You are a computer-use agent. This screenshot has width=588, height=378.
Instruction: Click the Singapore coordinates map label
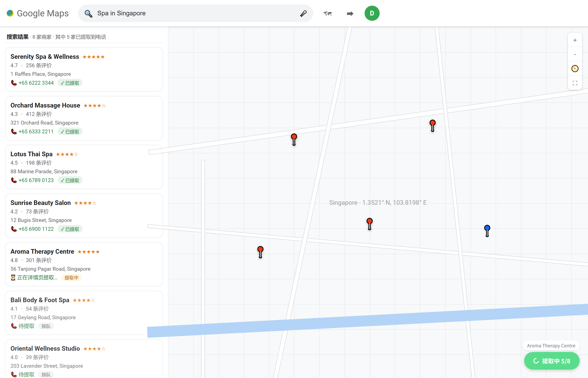378,202
